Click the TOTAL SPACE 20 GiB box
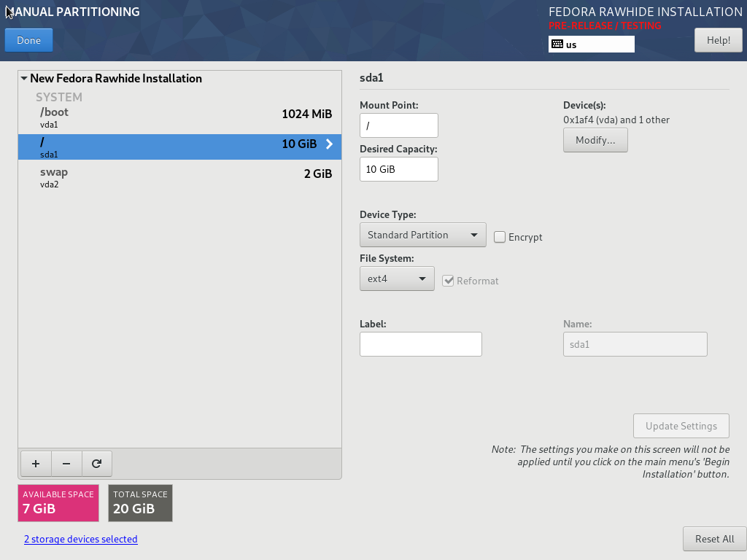The height and width of the screenshot is (560, 747). (x=140, y=503)
